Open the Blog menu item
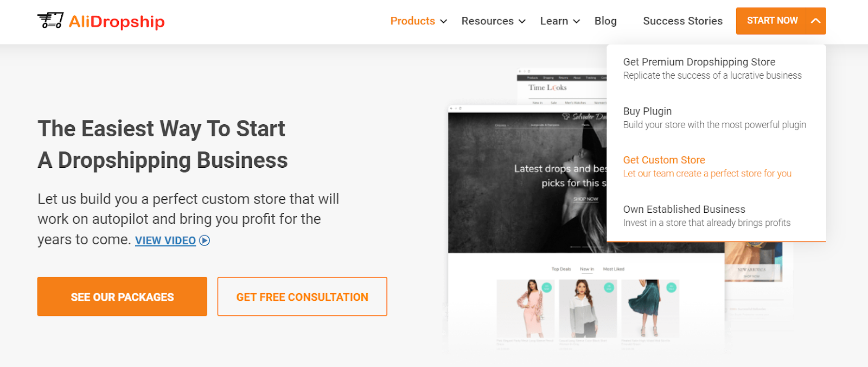 pos(605,21)
